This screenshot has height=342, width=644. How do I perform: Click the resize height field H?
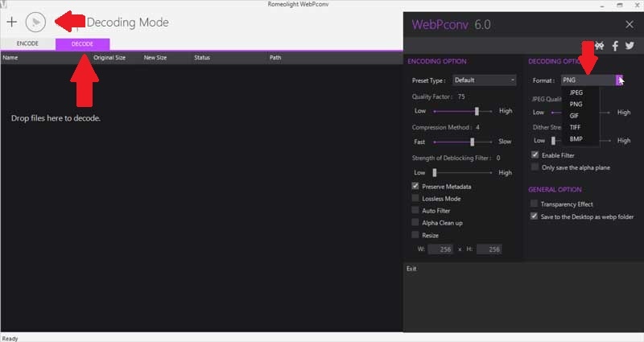coord(489,249)
